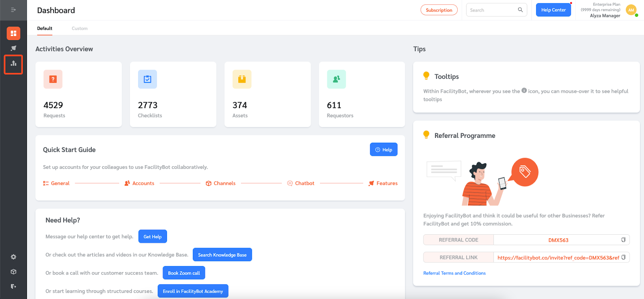
Task: Open the Help Center
Action: [553, 10]
